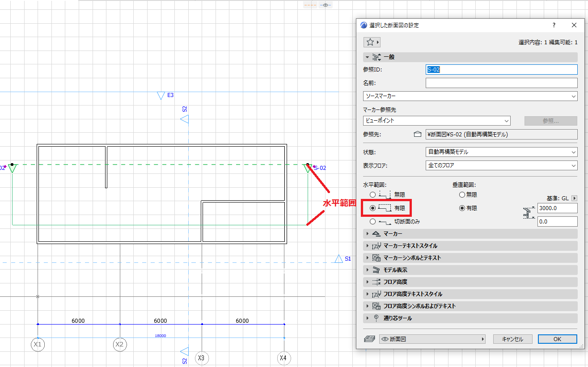Click the E3 elevation marker triangle
Screen dimensions: 588x367
[161, 96]
